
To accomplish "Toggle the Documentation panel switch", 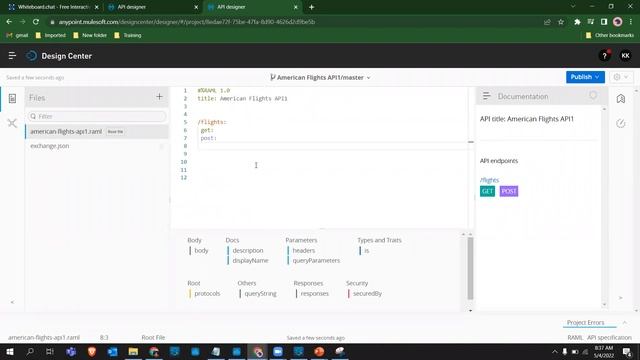I will [x=593, y=96].
